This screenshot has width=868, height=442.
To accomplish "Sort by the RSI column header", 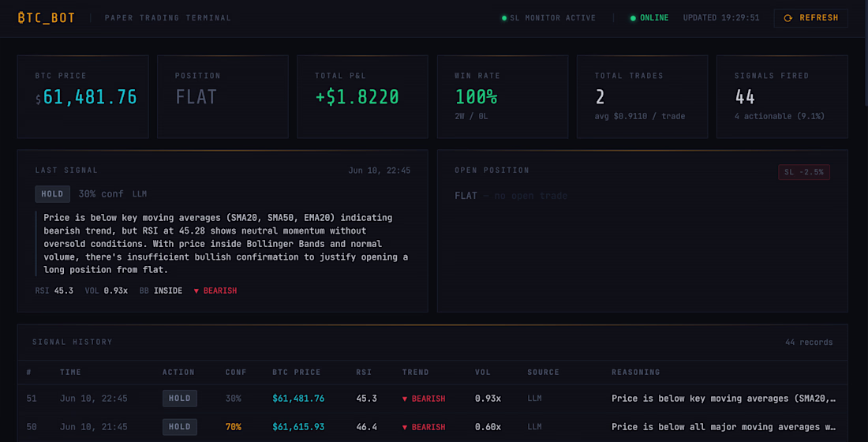I will pos(364,373).
